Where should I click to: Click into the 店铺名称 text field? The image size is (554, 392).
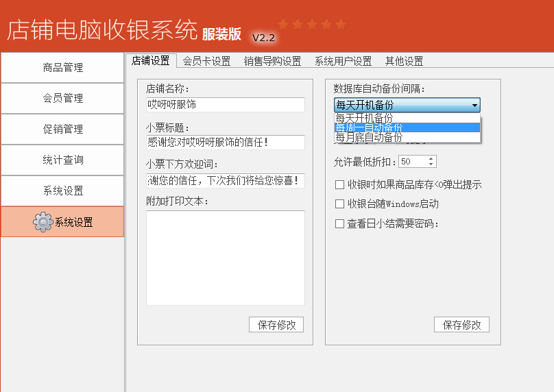pyautogui.click(x=225, y=105)
